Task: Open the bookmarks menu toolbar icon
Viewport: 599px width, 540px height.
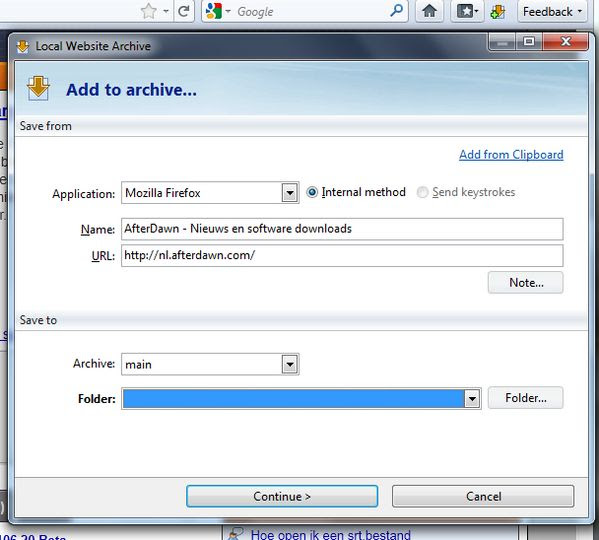Action: [467, 11]
